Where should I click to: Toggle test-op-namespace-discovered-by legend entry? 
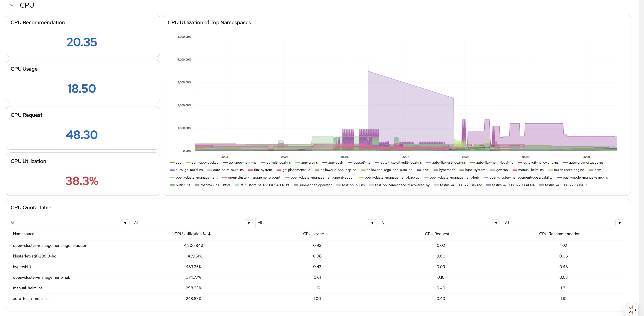click(400, 185)
